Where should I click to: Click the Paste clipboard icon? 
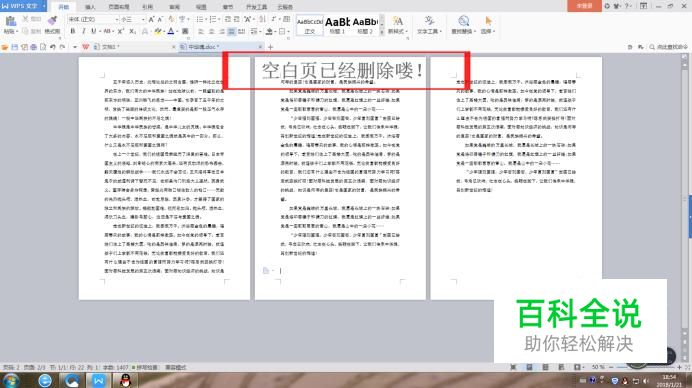tap(10, 21)
